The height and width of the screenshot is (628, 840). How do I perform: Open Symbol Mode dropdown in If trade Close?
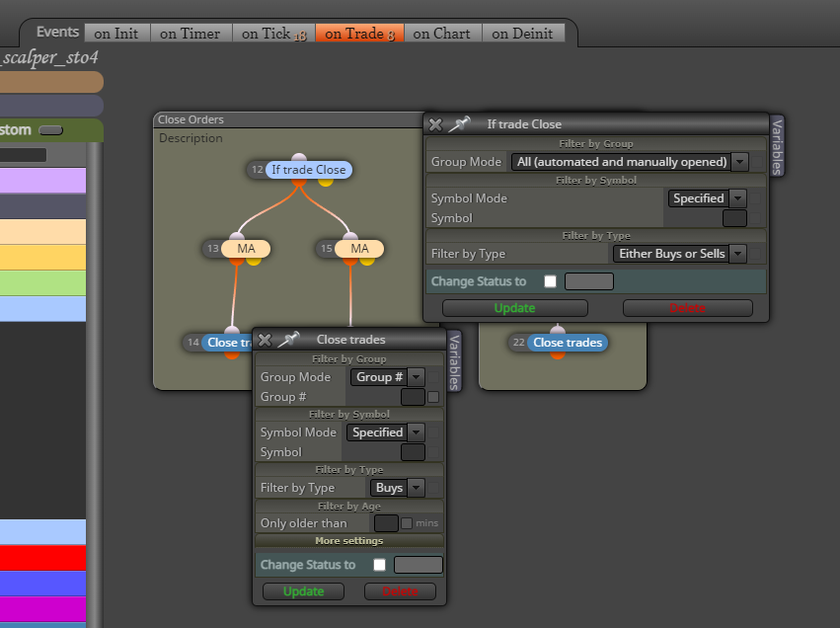pos(707,198)
